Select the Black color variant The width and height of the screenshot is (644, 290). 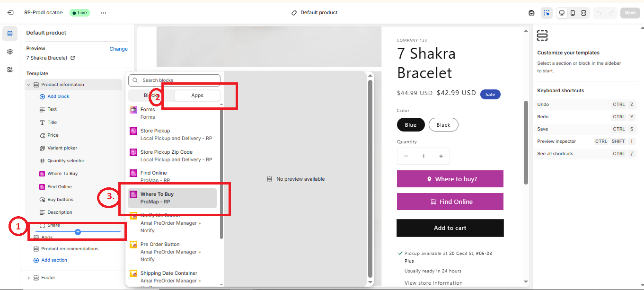[443, 125]
